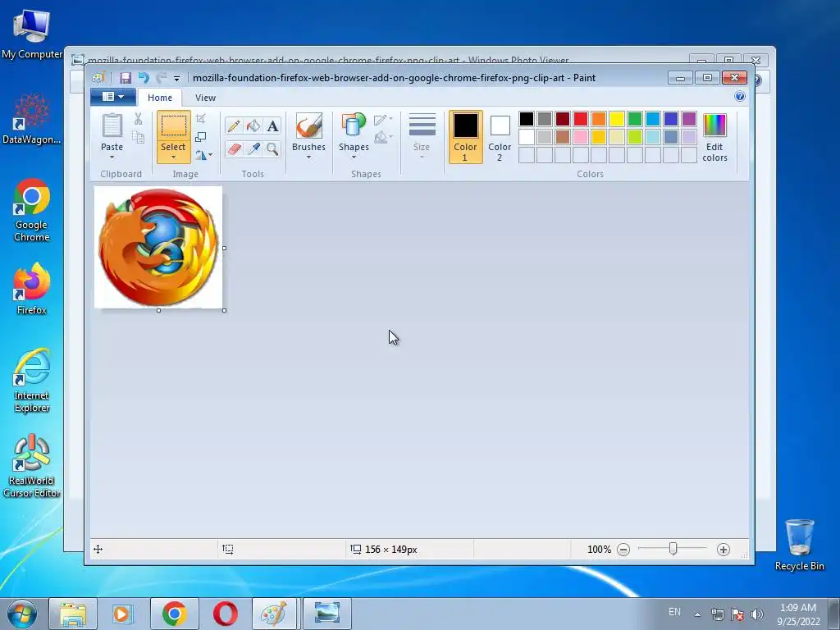Pick the pink swatch in second row
840x630 pixels.
[x=581, y=137]
